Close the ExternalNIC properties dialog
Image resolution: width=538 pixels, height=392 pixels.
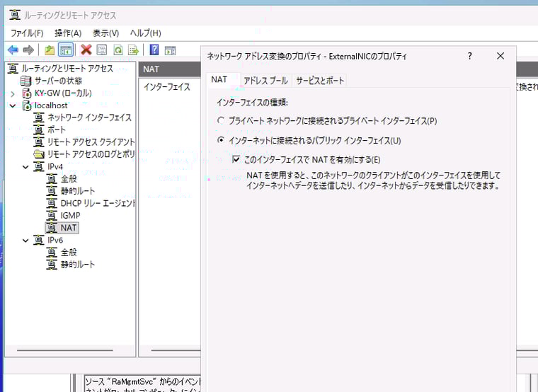point(500,56)
